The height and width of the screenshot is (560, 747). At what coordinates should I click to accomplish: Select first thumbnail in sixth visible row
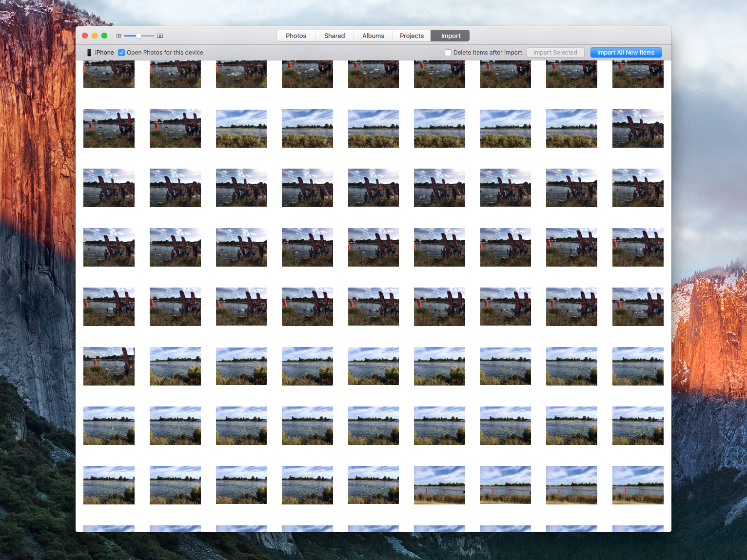pos(109,367)
